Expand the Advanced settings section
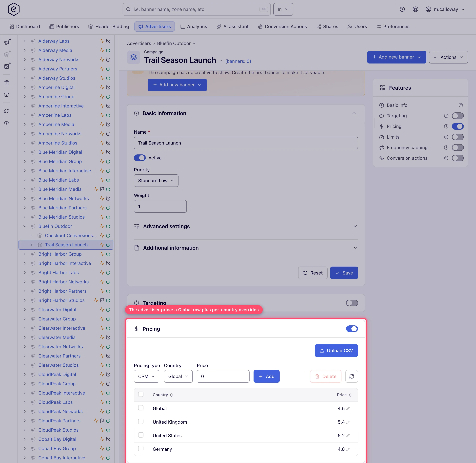476x463 pixels. tap(246, 226)
